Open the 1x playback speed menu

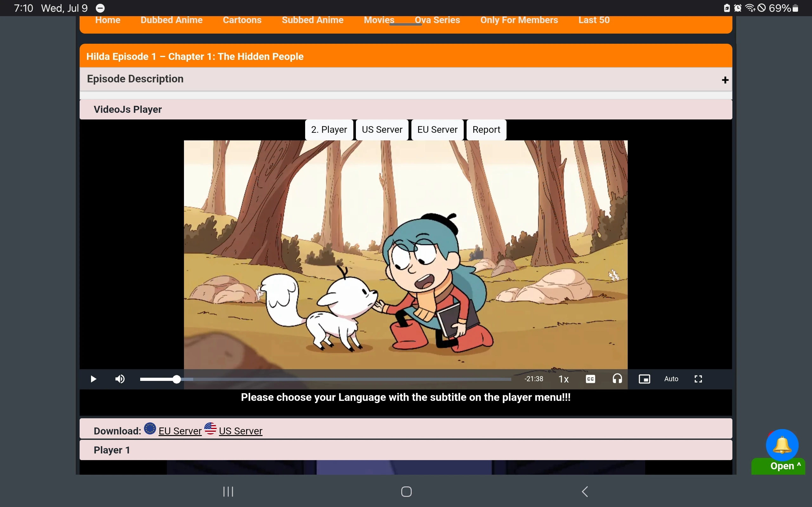(563, 379)
